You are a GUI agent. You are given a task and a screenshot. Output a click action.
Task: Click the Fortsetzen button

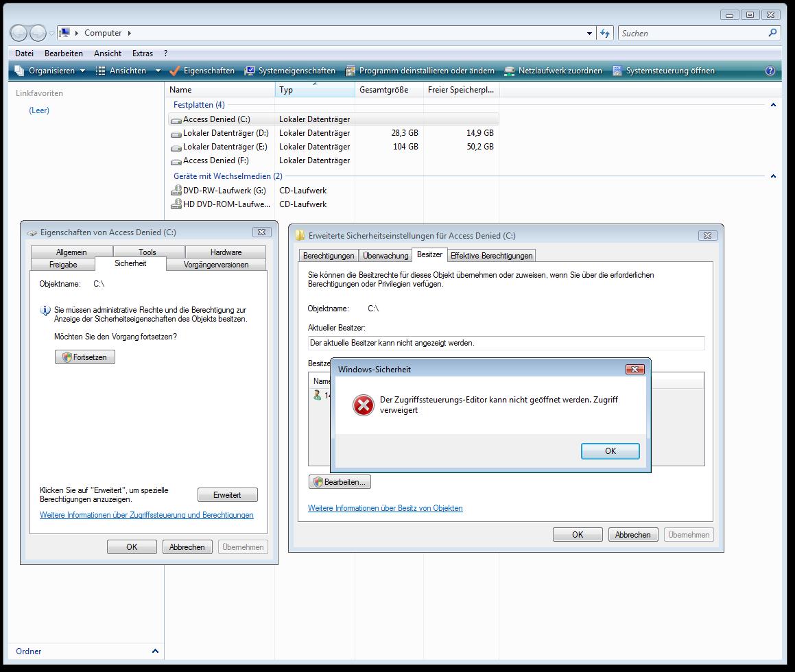coord(84,357)
